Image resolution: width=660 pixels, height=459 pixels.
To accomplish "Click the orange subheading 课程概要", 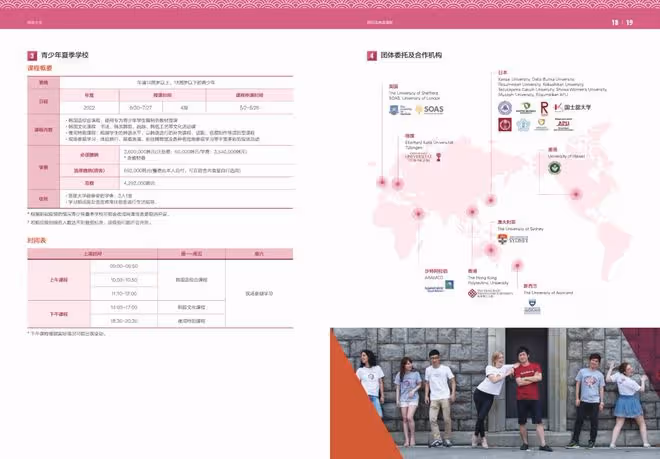I will click(40, 68).
